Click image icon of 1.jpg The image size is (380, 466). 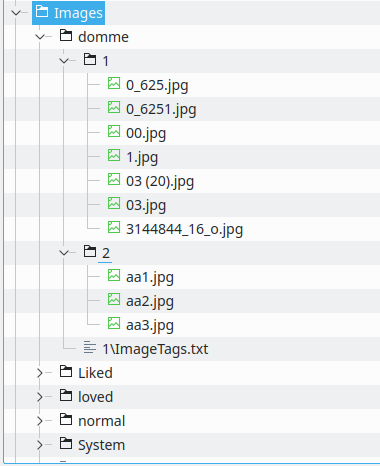[x=114, y=155]
